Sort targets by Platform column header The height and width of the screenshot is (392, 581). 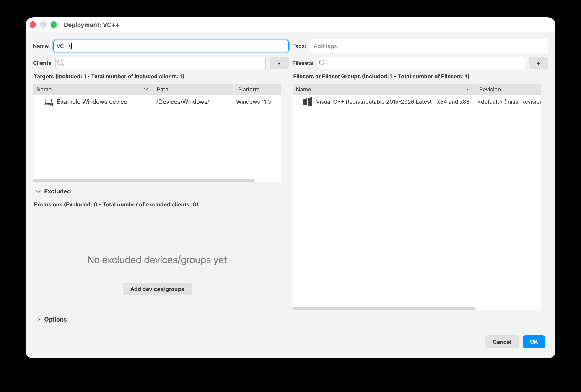258,89
